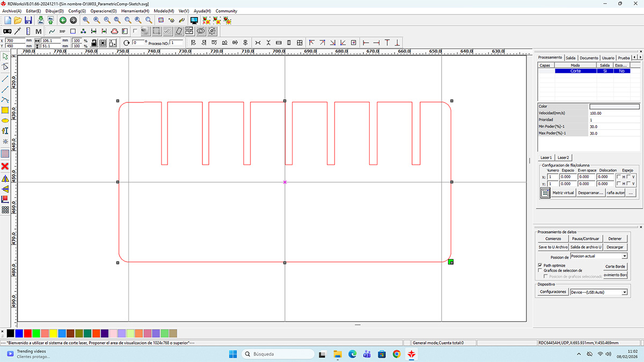The height and width of the screenshot is (362, 644).
Task: Select the Line drawing tool
Action: 5,79
